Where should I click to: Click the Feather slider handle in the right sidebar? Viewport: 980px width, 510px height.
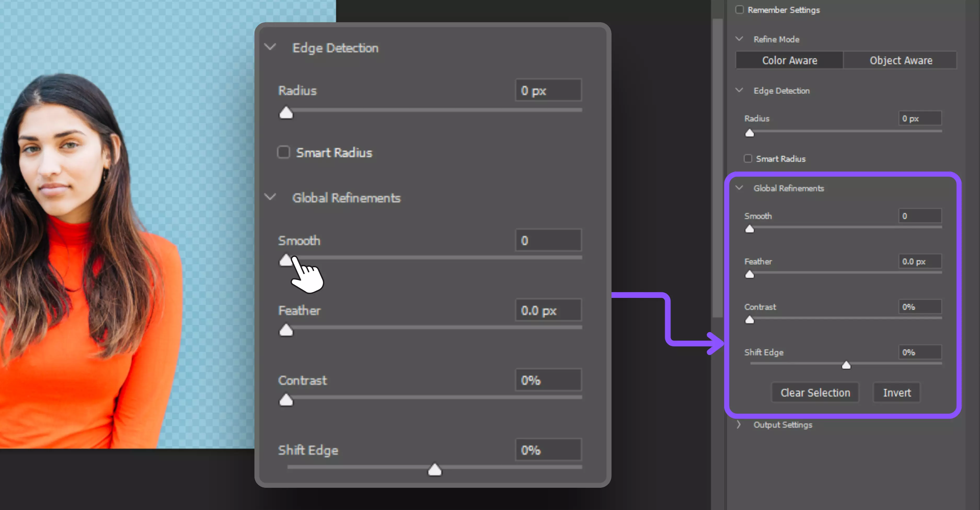pos(750,274)
